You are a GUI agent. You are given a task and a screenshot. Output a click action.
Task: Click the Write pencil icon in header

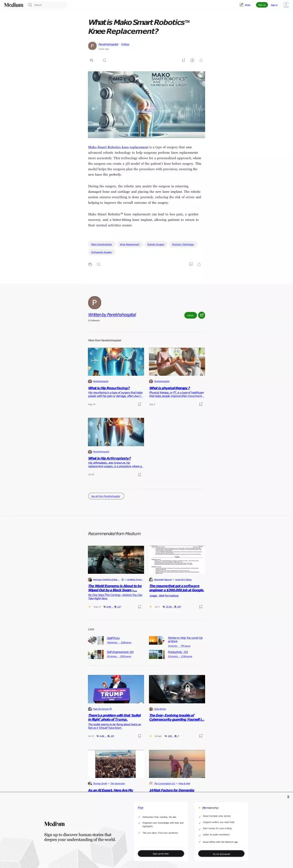(241, 5)
